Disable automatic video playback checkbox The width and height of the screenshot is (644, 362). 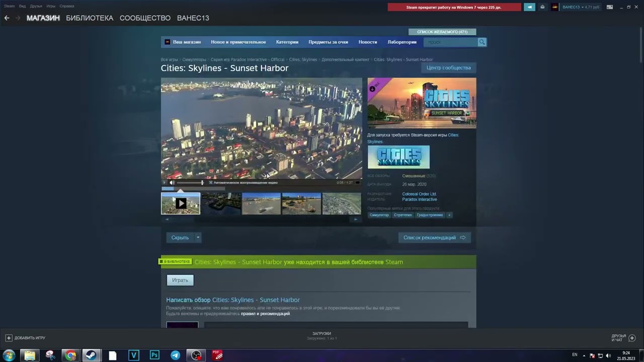[211, 183]
